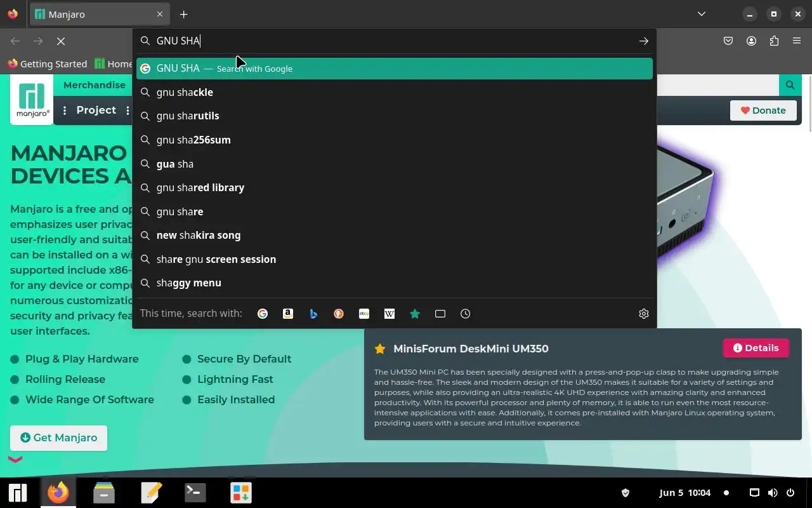Click the Go arrow in the address bar
The image size is (812, 508).
point(644,41)
